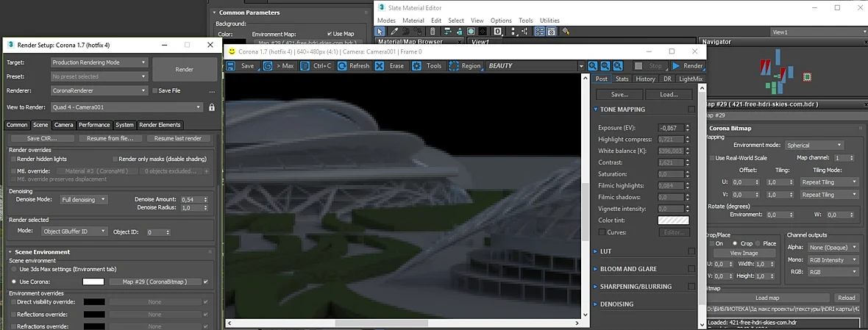Click the Color tint swatch in Tone Mapping
The height and width of the screenshot is (330, 868).
(x=673, y=220)
